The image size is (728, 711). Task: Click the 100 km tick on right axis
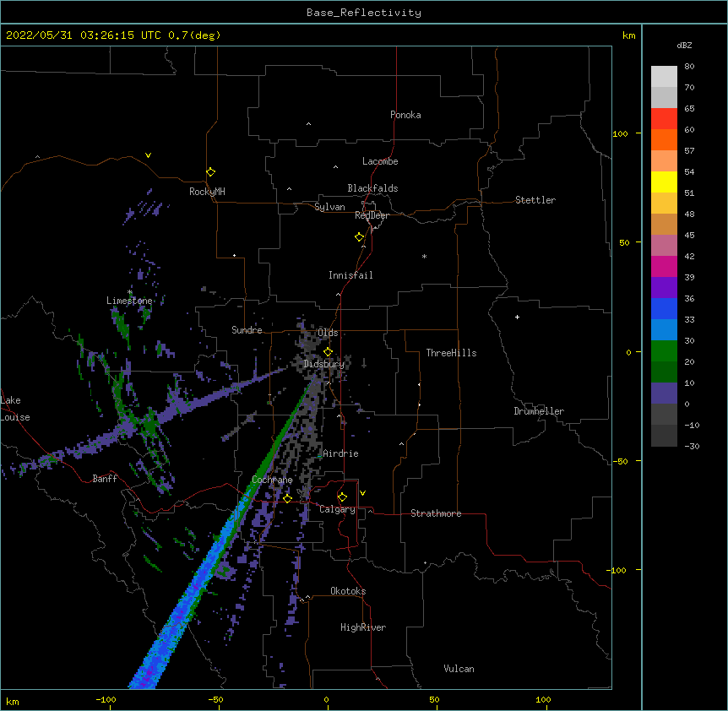click(620, 133)
